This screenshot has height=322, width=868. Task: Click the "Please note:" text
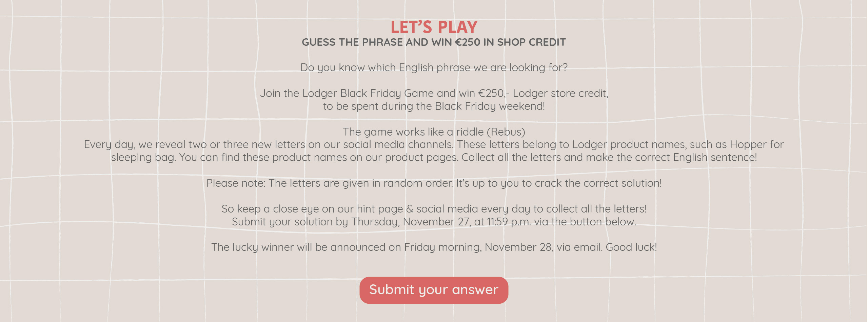coord(236,183)
